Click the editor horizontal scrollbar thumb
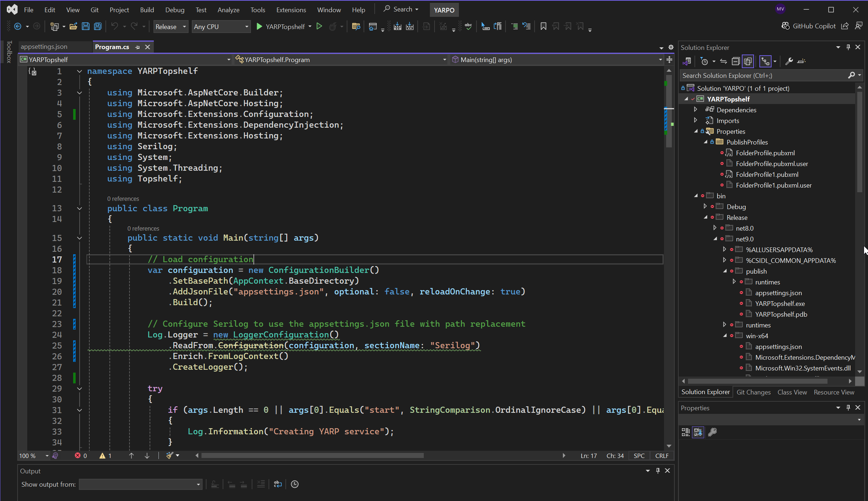Screen dimensions: 868x501 (x=312, y=455)
